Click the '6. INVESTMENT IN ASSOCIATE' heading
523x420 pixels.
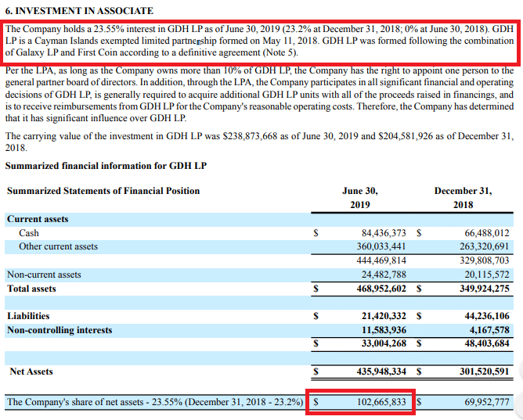click(x=79, y=11)
